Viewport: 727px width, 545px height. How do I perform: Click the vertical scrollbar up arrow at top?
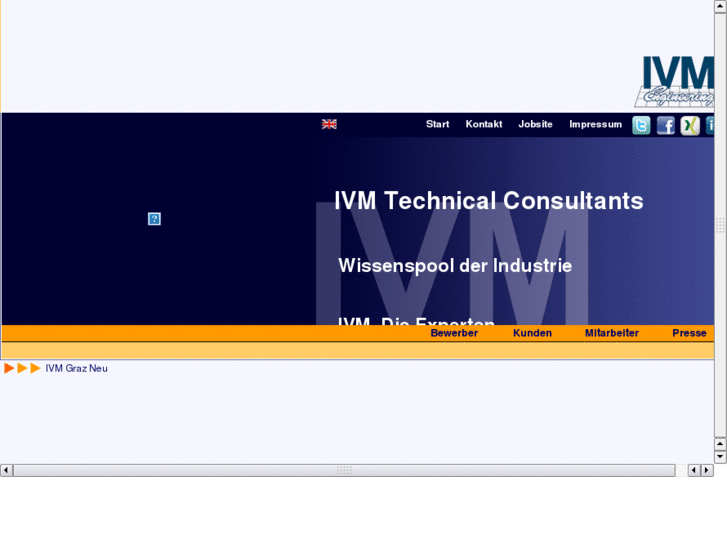720,6
